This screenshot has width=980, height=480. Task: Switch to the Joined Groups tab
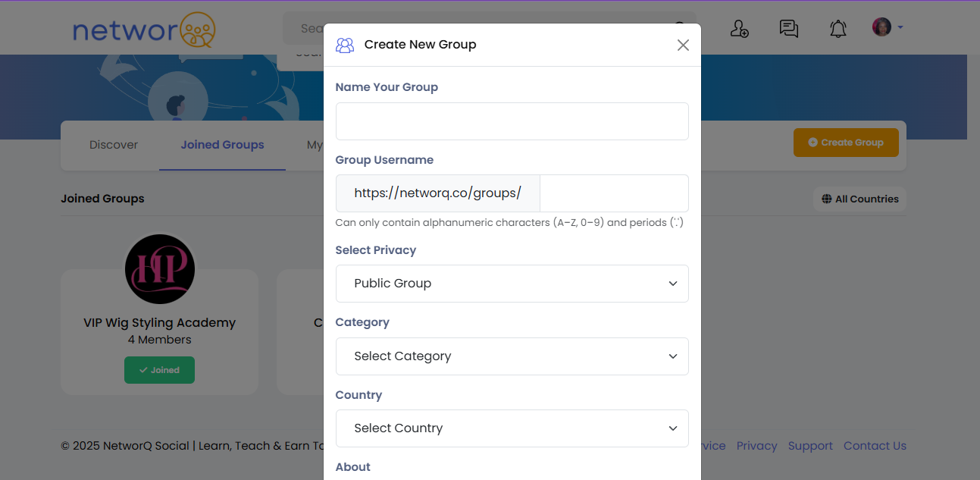pos(222,145)
